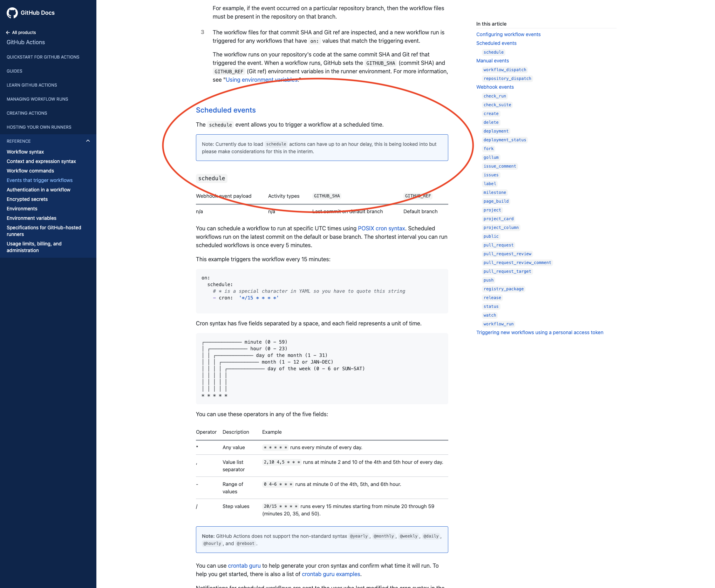Screen dimensions: 715x588
Task: Open Triggering new workflows using personal access token
Action: [540, 332]
